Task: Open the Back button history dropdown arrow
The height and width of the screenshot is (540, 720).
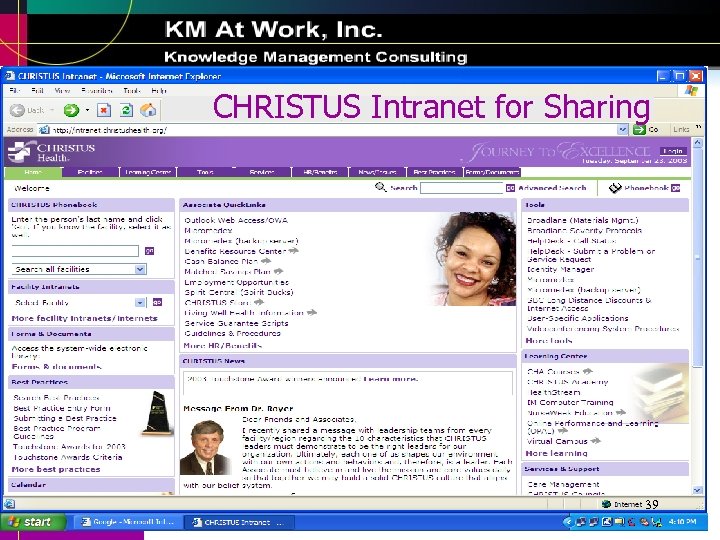Action: point(51,110)
